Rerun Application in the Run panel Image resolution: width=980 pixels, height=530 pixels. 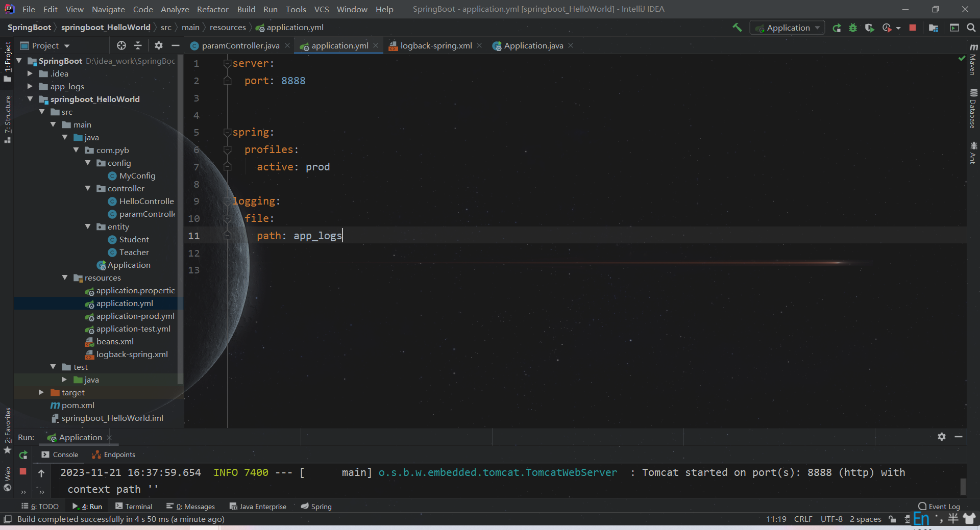(23, 455)
